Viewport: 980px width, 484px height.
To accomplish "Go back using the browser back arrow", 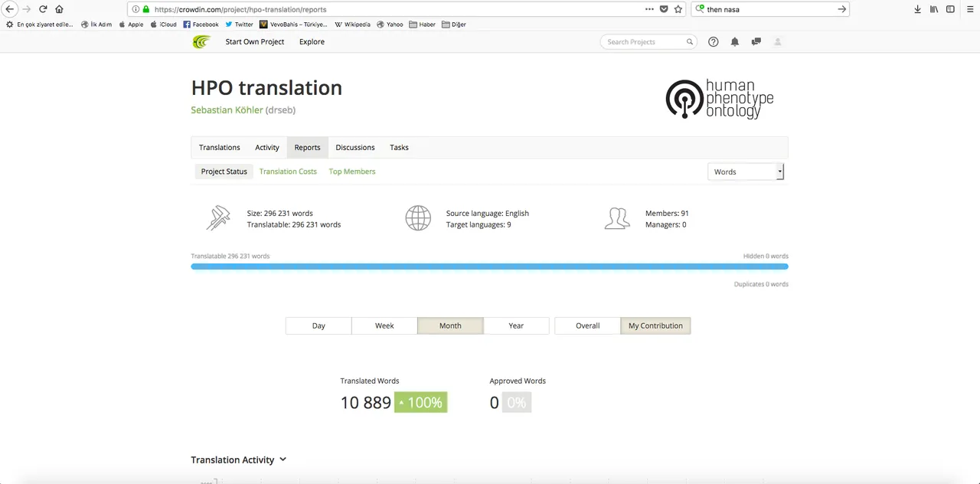I will pos(9,9).
